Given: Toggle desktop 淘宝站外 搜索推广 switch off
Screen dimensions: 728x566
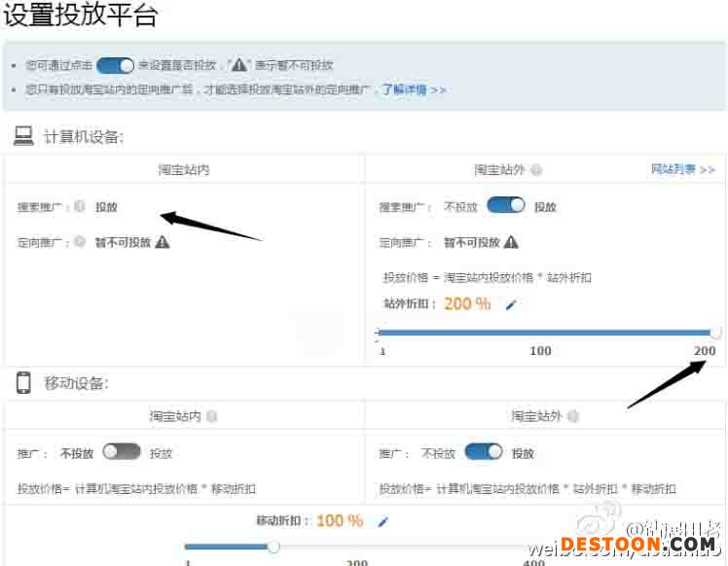Looking at the screenshot, I should point(505,206).
